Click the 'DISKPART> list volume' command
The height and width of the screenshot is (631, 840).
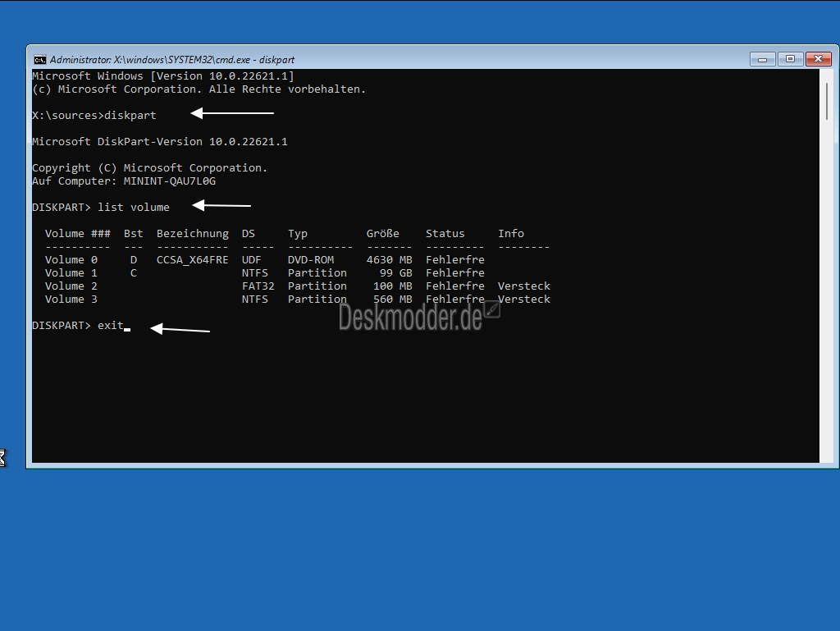click(101, 208)
